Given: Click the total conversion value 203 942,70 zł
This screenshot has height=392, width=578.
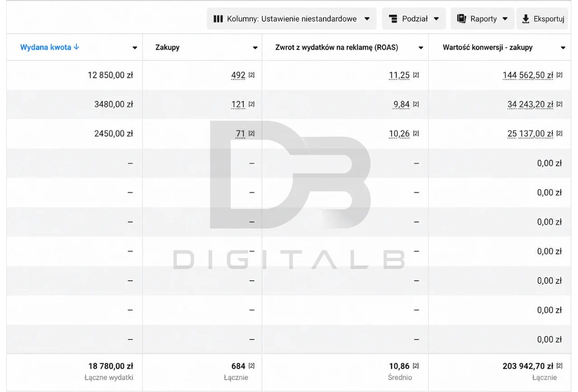Looking at the screenshot, I should (528, 366).
